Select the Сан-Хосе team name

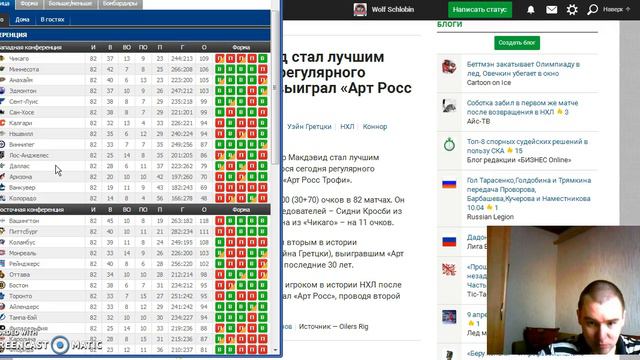point(22,112)
